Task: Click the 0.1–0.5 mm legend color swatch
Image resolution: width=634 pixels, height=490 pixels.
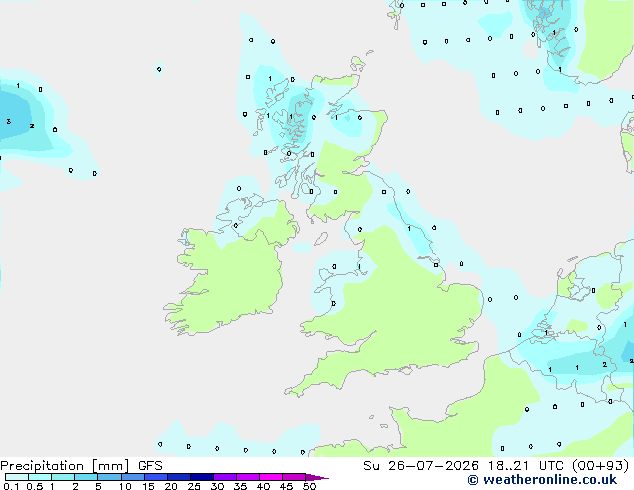Action: (17, 477)
